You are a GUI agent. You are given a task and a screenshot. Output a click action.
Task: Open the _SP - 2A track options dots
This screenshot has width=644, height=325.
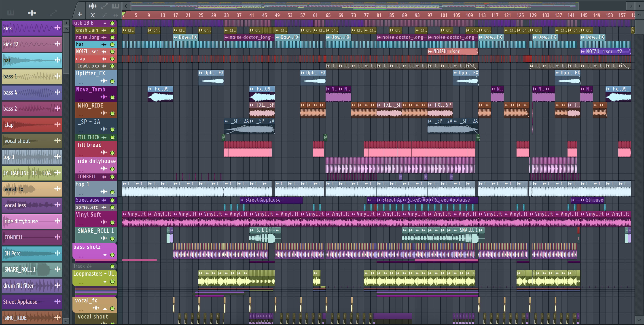point(81,132)
